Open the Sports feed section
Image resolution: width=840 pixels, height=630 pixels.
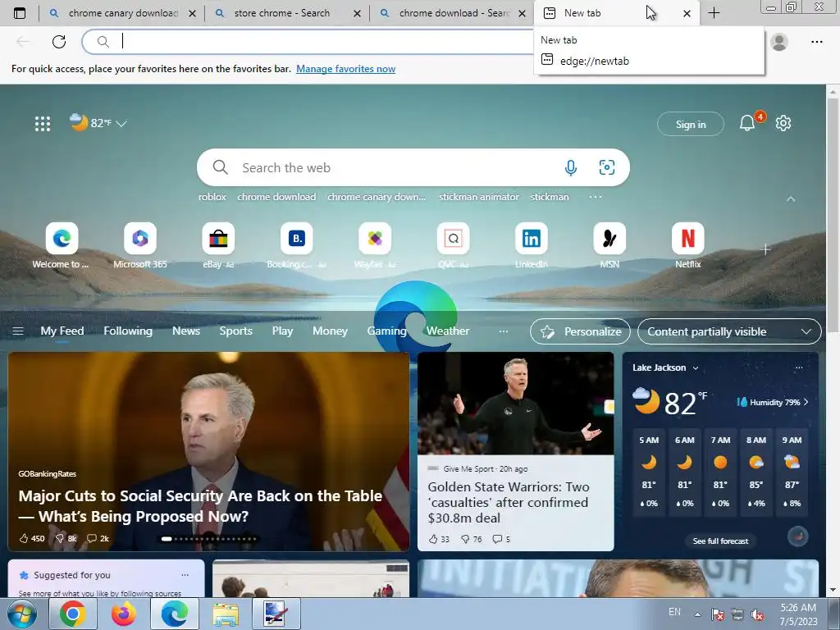(x=235, y=331)
